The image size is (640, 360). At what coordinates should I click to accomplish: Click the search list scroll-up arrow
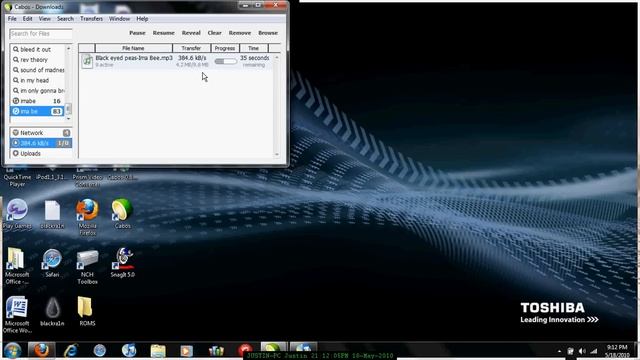click(68, 49)
